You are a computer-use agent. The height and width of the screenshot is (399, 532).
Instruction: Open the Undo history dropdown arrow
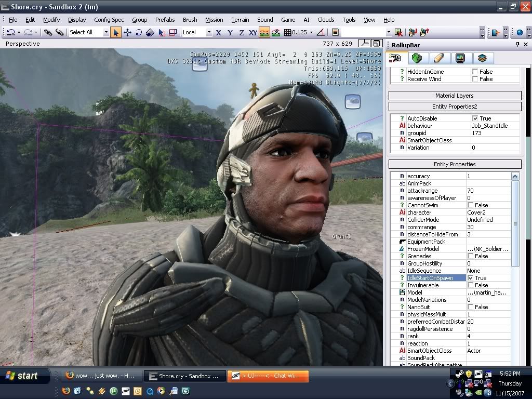[19, 33]
